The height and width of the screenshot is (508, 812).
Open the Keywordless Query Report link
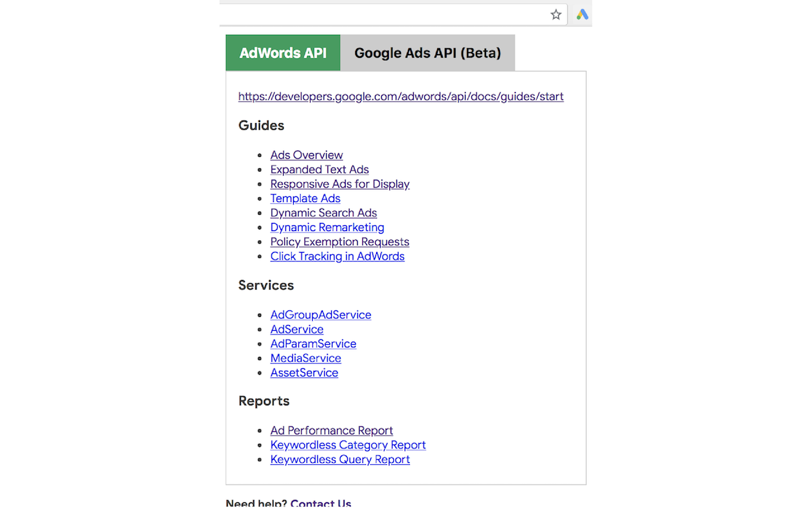pyautogui.click(x=340, y=459)
